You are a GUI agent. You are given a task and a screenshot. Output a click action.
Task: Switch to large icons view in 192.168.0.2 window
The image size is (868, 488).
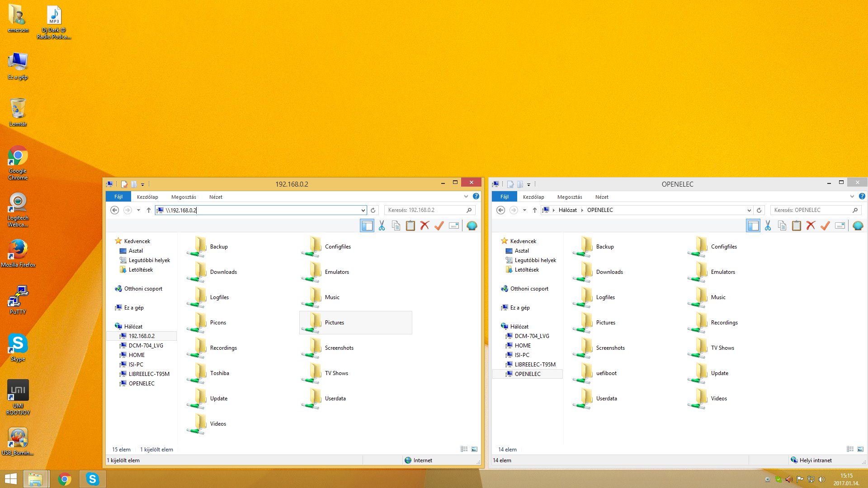click(474, 449)
